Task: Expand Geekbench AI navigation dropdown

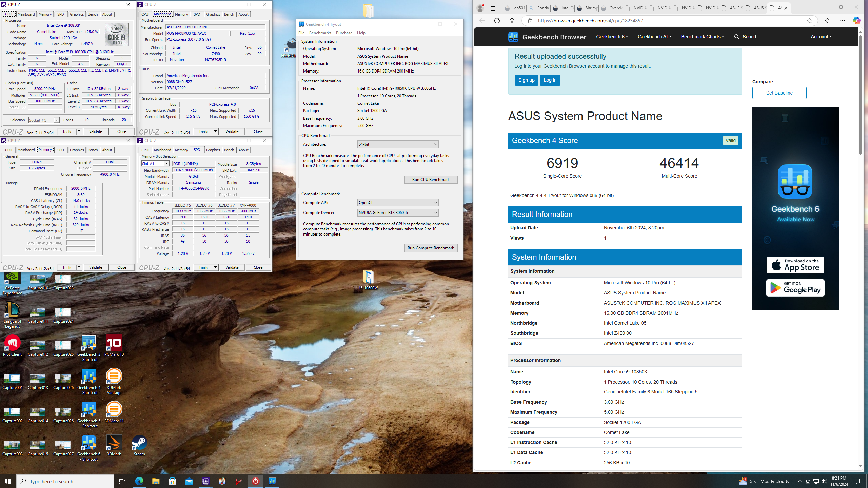Action: tap(654, 37)
